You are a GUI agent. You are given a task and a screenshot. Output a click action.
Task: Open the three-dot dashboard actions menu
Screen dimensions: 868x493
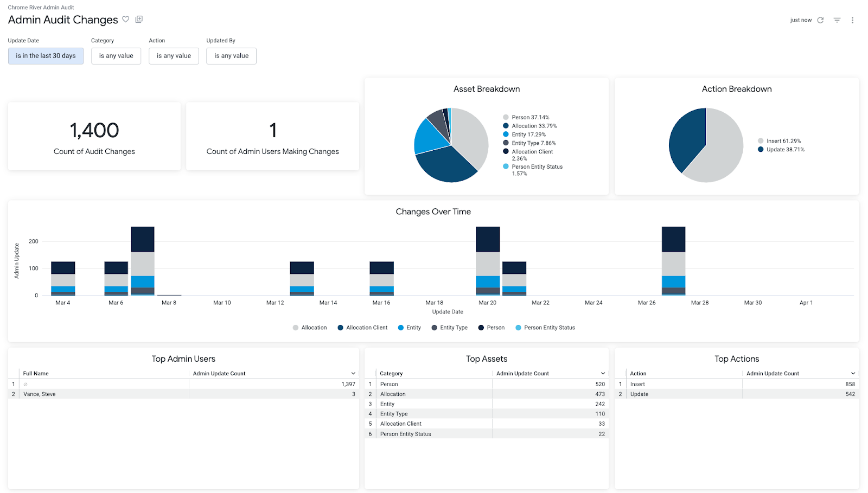[853, 20]
